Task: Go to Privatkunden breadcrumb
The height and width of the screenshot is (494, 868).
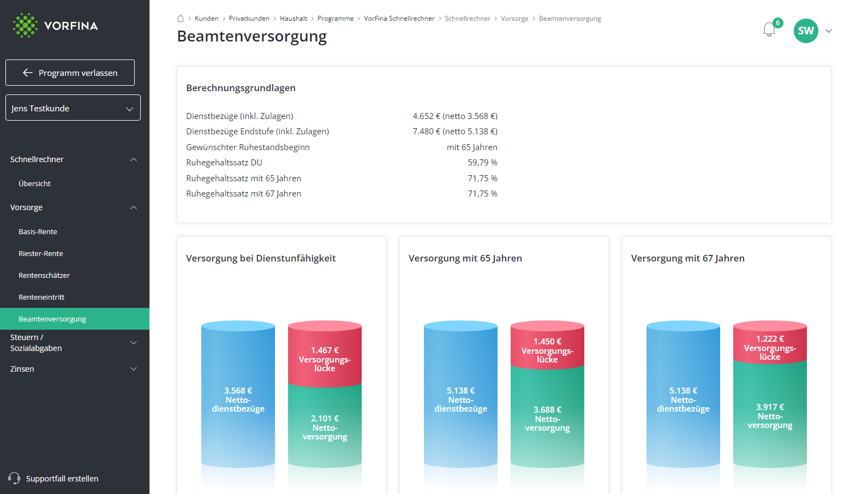Action: point(249,19)
